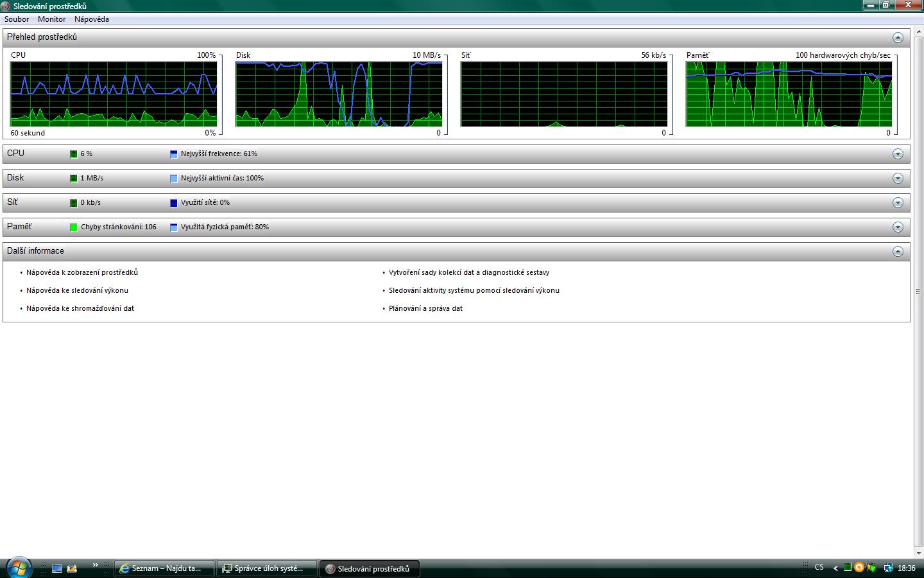
Task: Click the Windows Start orb
Action: pos(18,568)
